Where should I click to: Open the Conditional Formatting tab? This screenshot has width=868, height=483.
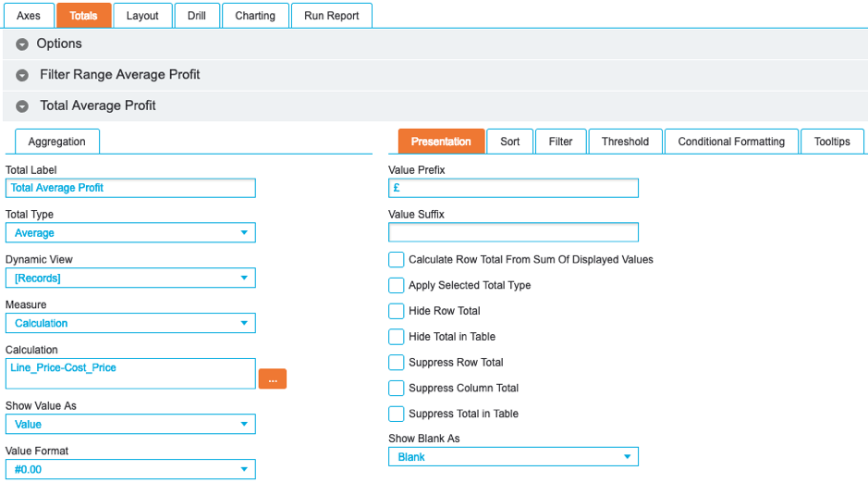731,142
